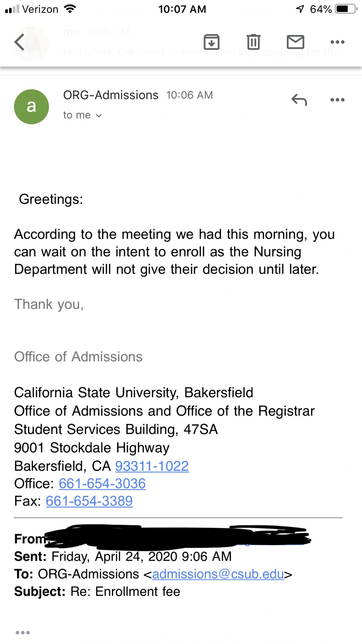This screenshot has height=644, width=362.
Task: Tap the green ORG-Admissions sender avatar
Action: point(31,107)
